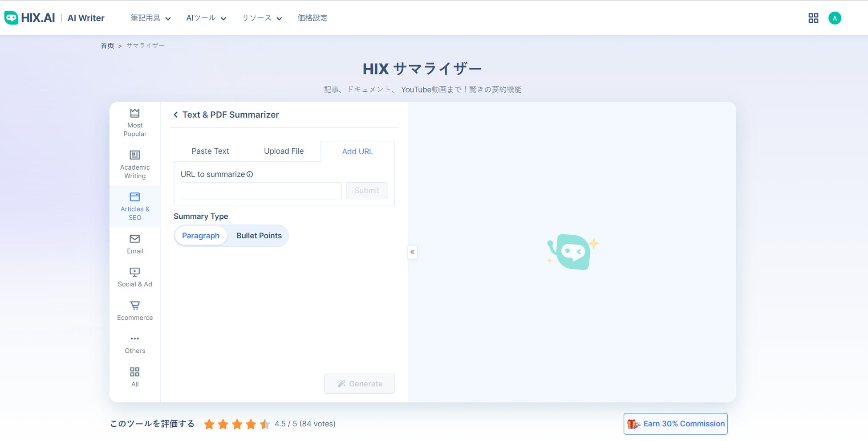The width and height of the screenshot is (868, 441).
Task: Expand the リソース dropdown menu
Action: tap(262, 18)
